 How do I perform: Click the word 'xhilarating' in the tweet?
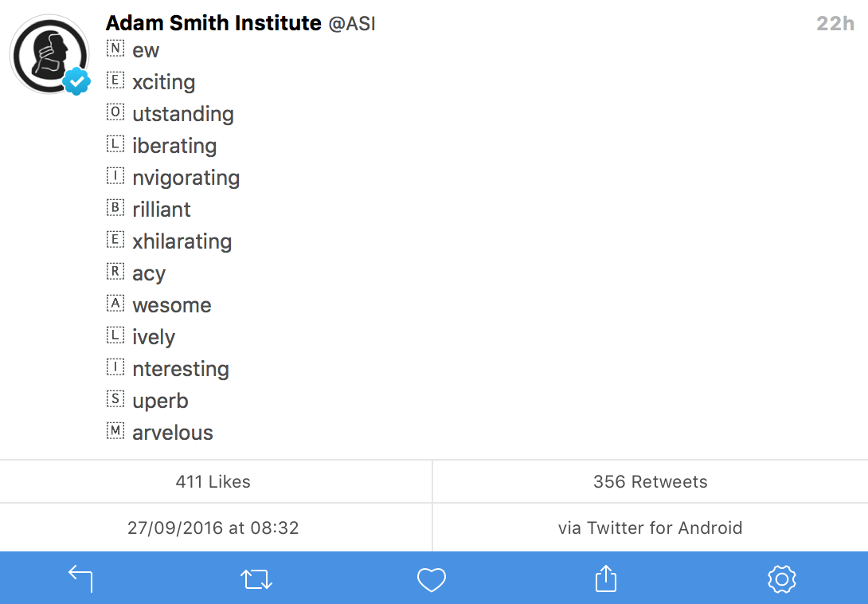point(182,241)
